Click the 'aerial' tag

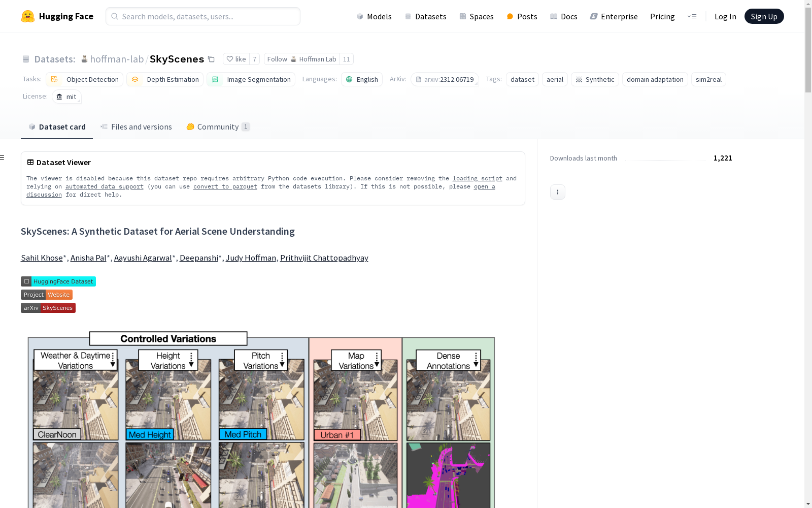tap(555, 79)
